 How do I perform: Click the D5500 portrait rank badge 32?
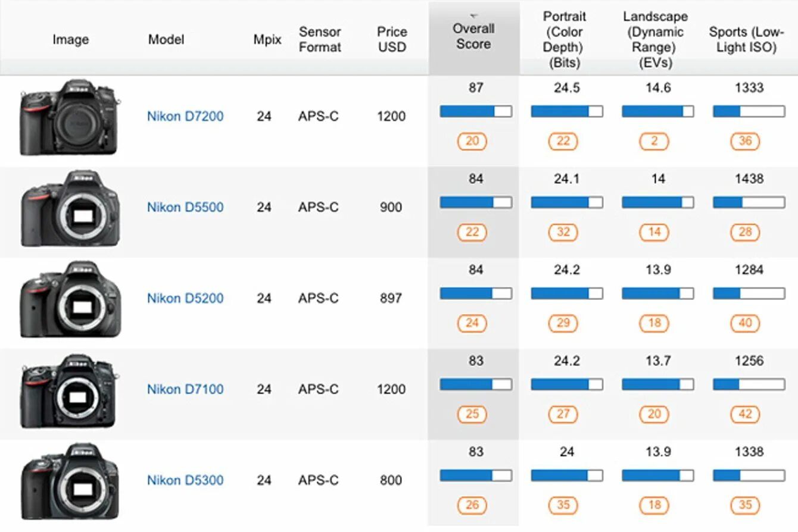[x=563, y=232]
